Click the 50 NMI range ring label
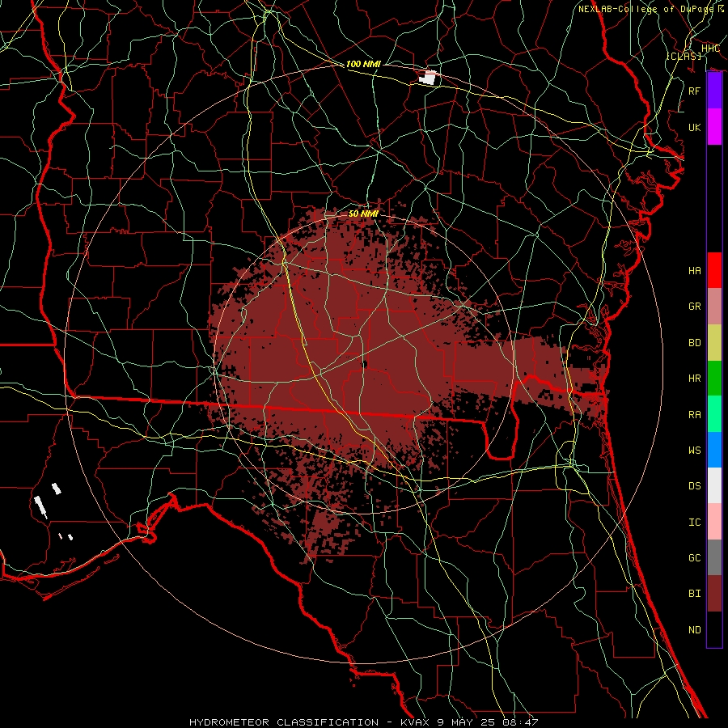This screenshot has height=728, width=728. [x=363, y=214]
